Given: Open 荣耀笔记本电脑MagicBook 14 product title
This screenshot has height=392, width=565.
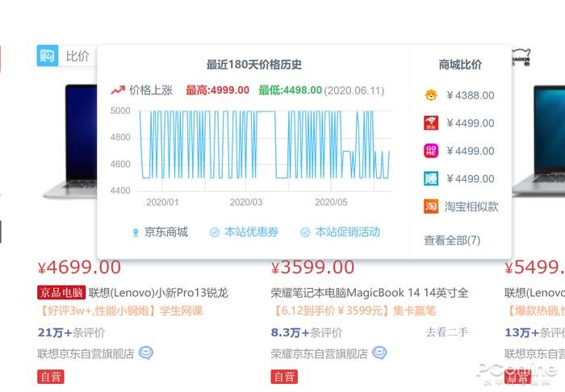Looking at the screenshot, I should point(370,293).
